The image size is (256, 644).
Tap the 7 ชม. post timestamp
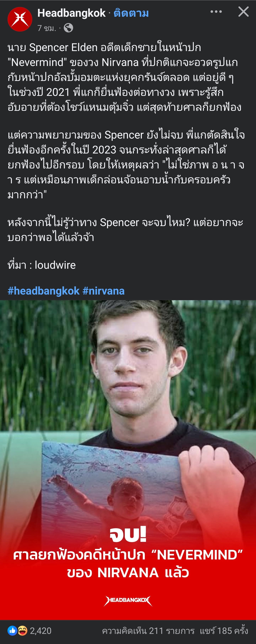click(47, 28)
